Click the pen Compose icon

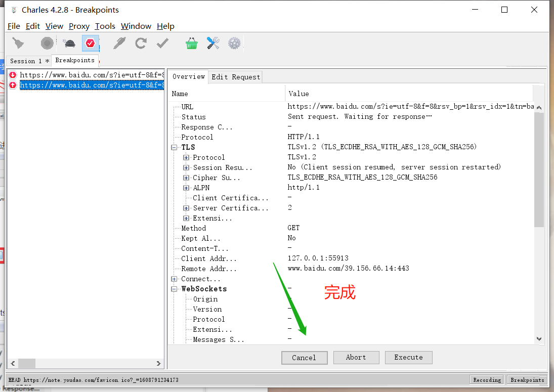(119, 43)
